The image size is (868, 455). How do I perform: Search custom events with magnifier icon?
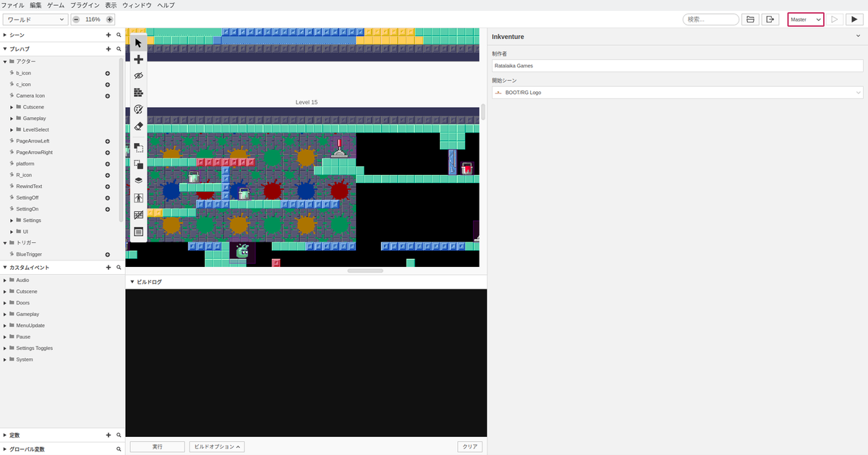(119, 268)
